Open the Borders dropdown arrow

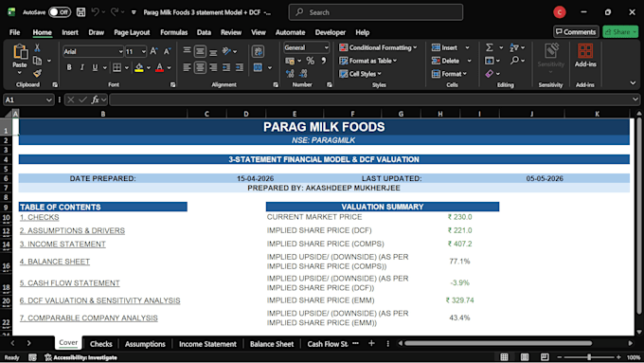tap(127, 68)
